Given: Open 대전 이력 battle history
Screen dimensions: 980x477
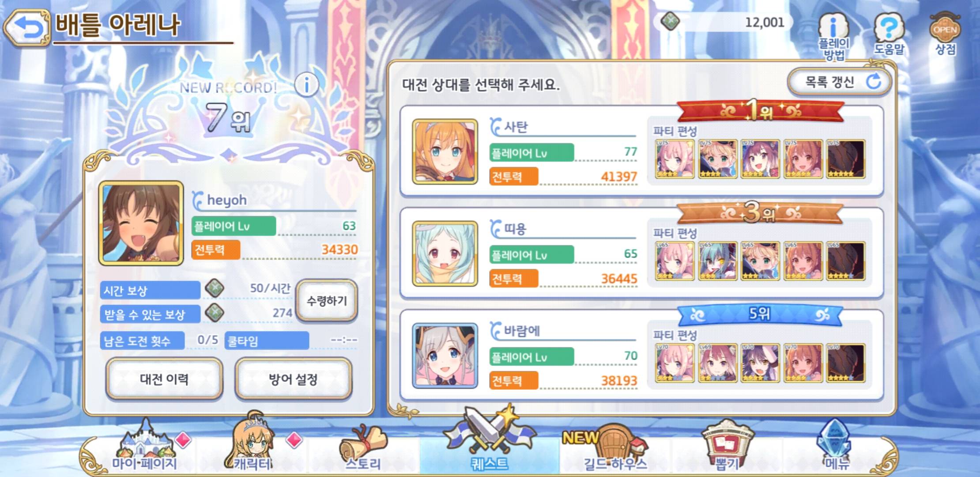Looking at the screenshot, I should pos(164,379).
